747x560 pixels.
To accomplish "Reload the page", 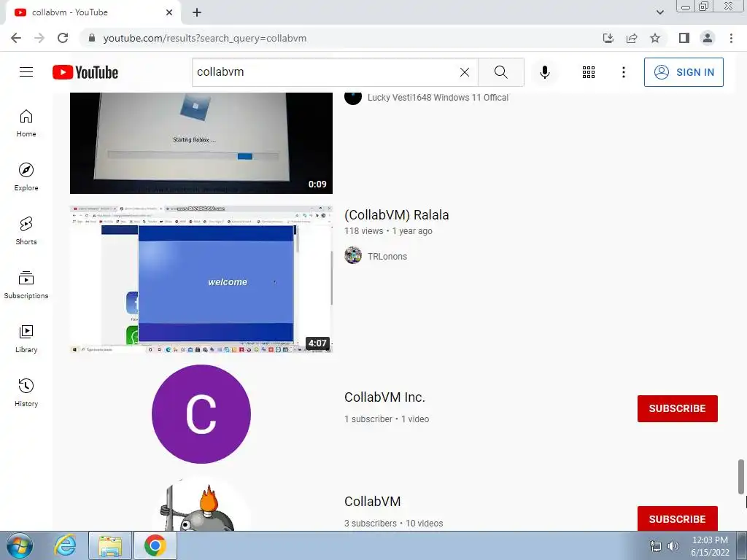I will [x=63, y=38].
